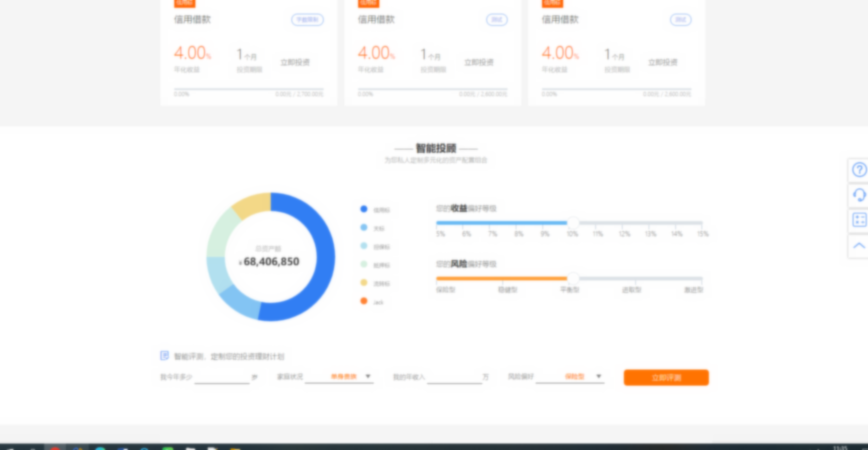Viewport: 868px width, 450px height.
Task: Click 立即投资 on the first 信用借款 card
Action: pyautogui.click(x=295, y=61)
